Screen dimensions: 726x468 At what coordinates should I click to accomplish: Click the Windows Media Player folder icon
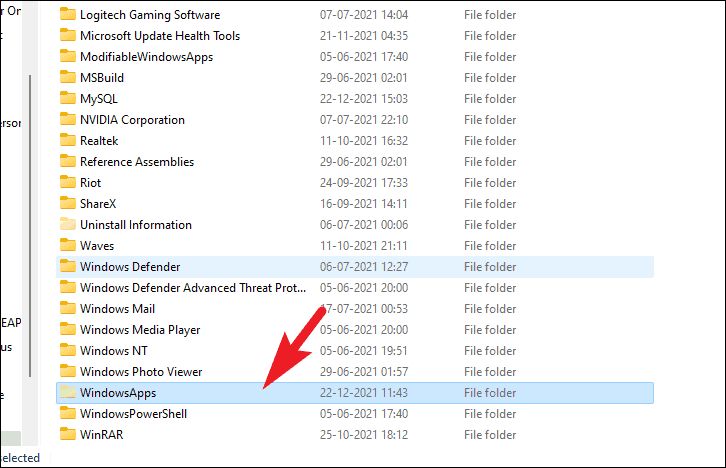click(x=68, y=329)
